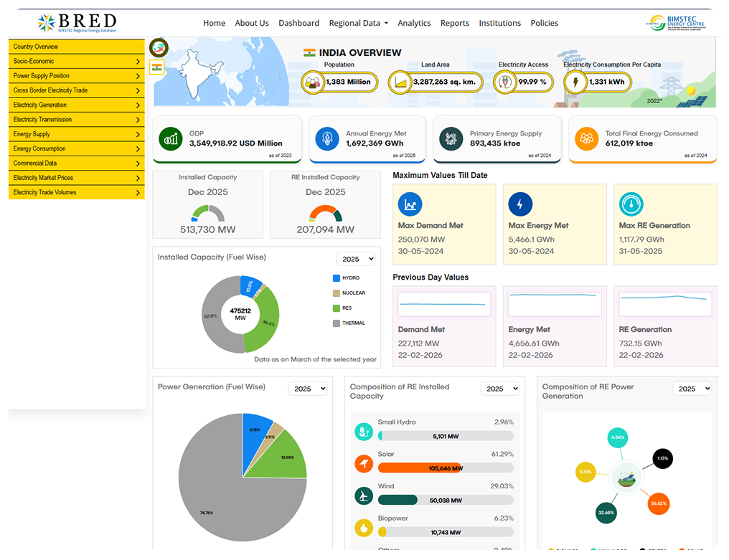Expand the Electricity Generation sidebar section

coord(76,105)
